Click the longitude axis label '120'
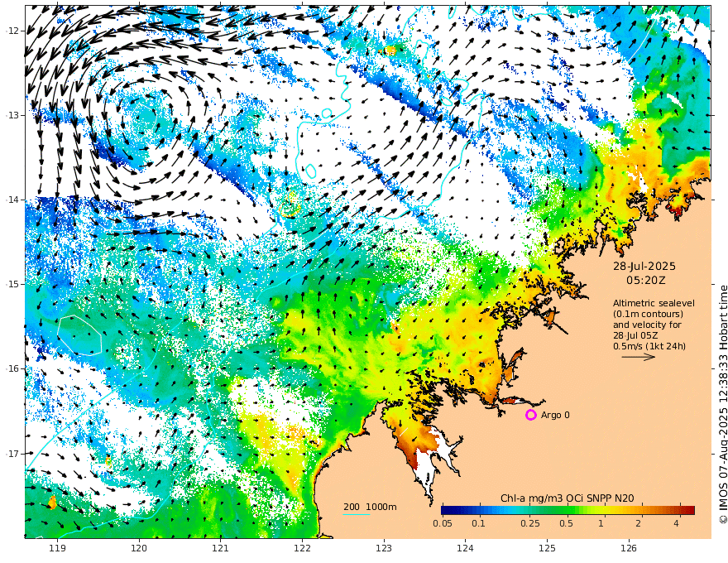 pos(139,548)
